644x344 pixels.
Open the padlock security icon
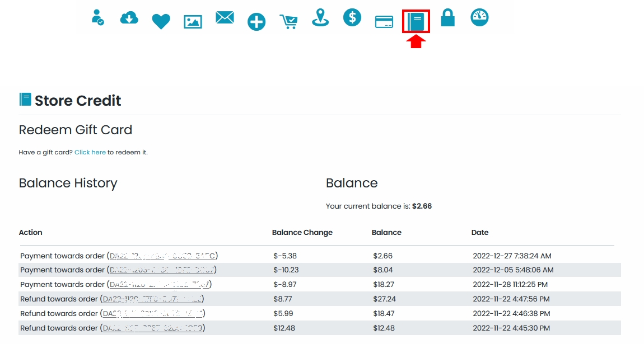447,18
